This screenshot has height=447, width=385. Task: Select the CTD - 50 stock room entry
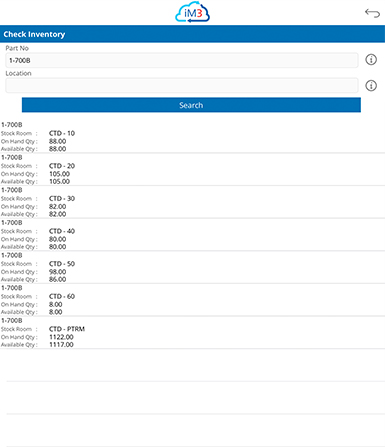point(192,267)
